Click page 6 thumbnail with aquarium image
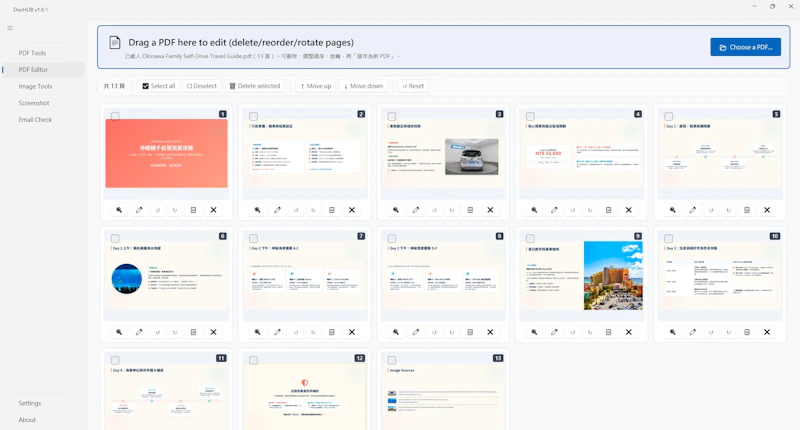This screenshot has width=800, height=430. pos(166,276)
